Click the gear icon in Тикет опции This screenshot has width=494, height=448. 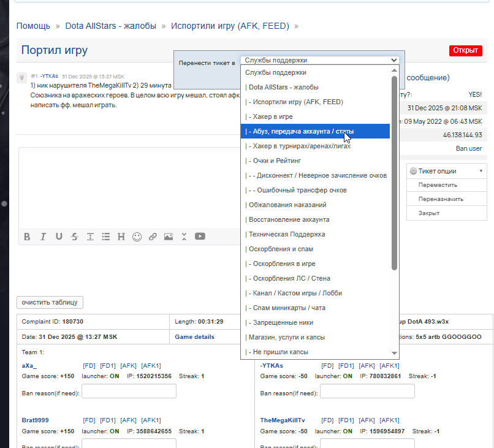pyautogui.click(x=413, y=171)
